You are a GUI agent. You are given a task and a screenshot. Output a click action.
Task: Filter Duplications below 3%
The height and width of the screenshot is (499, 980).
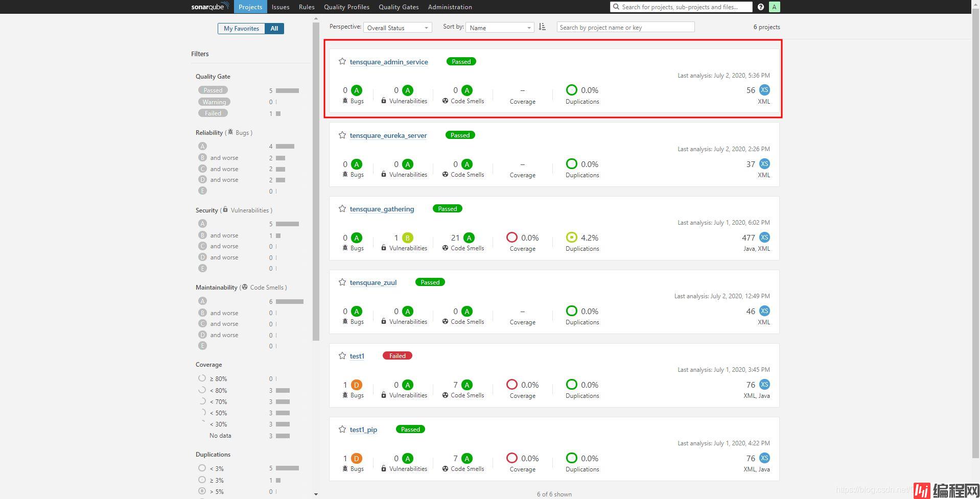(x=211, y=468)
